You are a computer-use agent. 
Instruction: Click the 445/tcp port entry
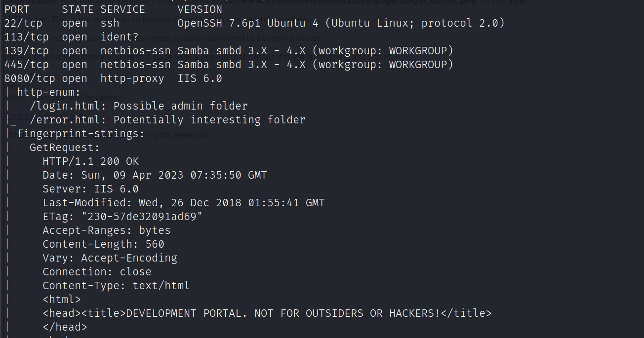point(26,65)
